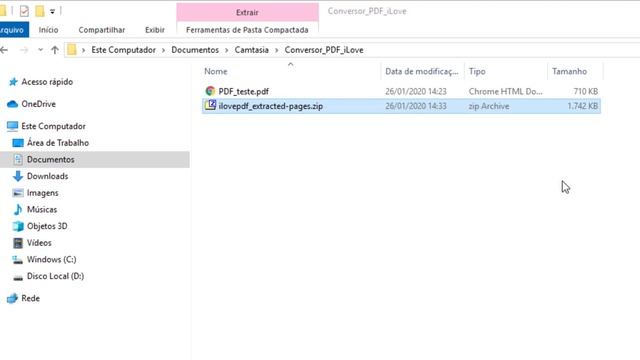Go up one folder level arrow
This screenshot has height=360, width=640.
55,50
